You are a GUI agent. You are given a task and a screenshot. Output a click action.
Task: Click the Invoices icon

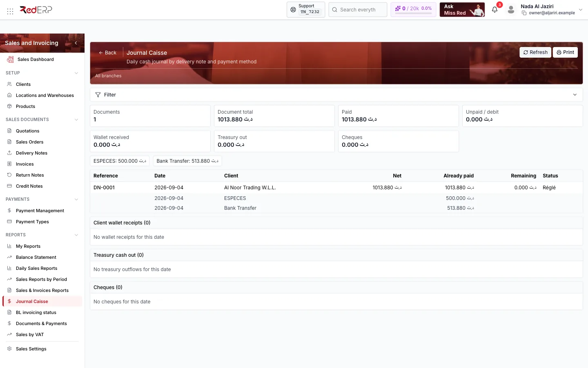[9, 164]
